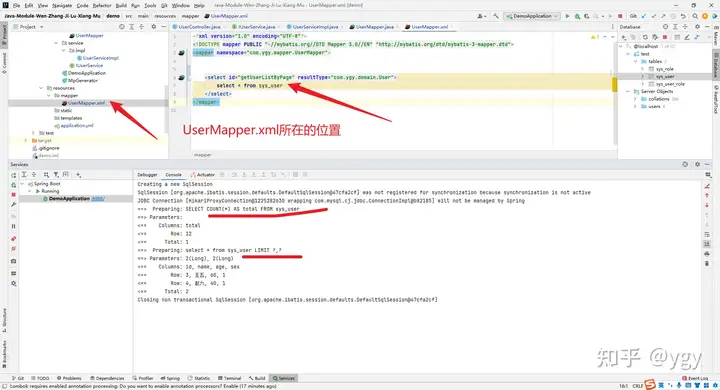Click the Debug bug icon in toolbar

[x=577, y=16]
